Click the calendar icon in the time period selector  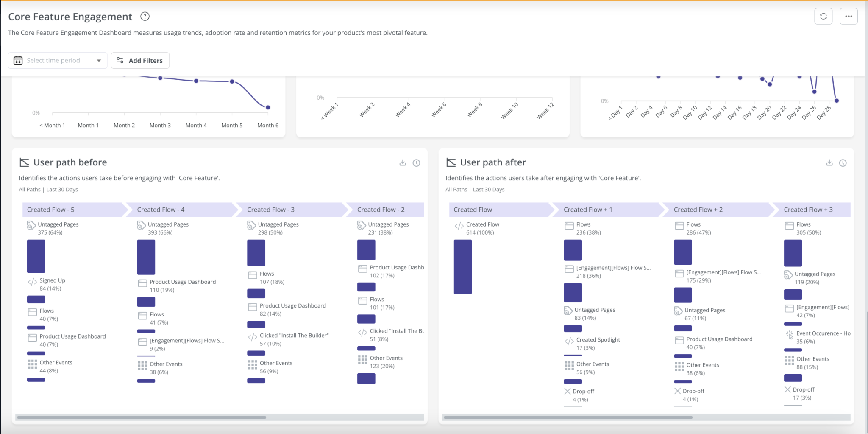point(18,60)
